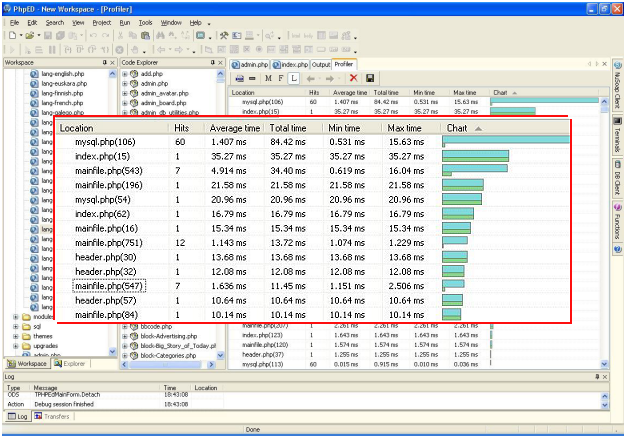Click the Find binoculars toolbar icon
This screenshot has height=437, width=625.
pos(160,35)
